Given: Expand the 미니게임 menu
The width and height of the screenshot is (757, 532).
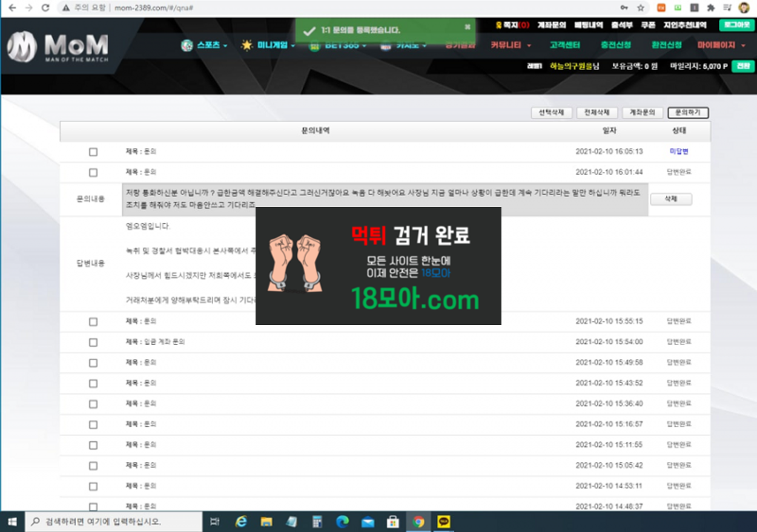Looking at the screenshot, I should click(x=268, y=45).
